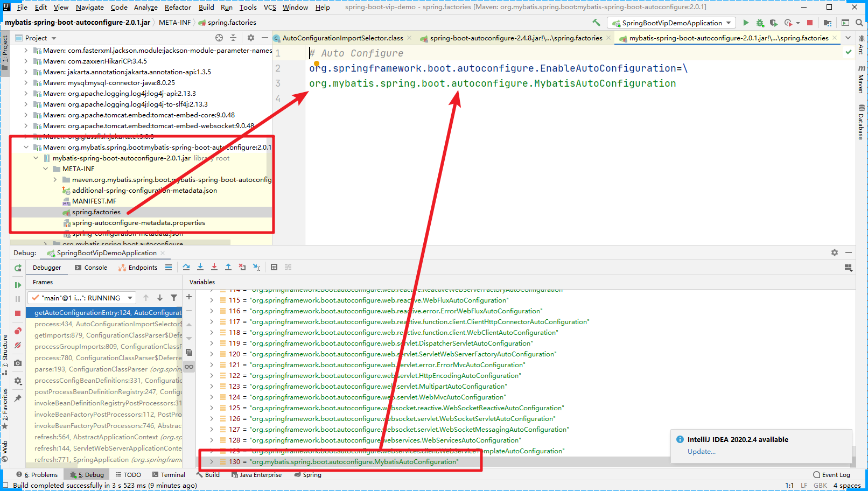Expand Maven: com.zaxxer:HikariCP:3.4.5 library node
The image size is (868, 491).
[x=26, y=61]
